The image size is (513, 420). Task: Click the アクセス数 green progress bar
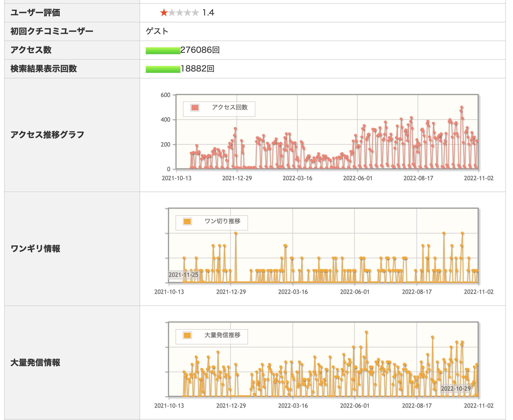click(163, 50)
